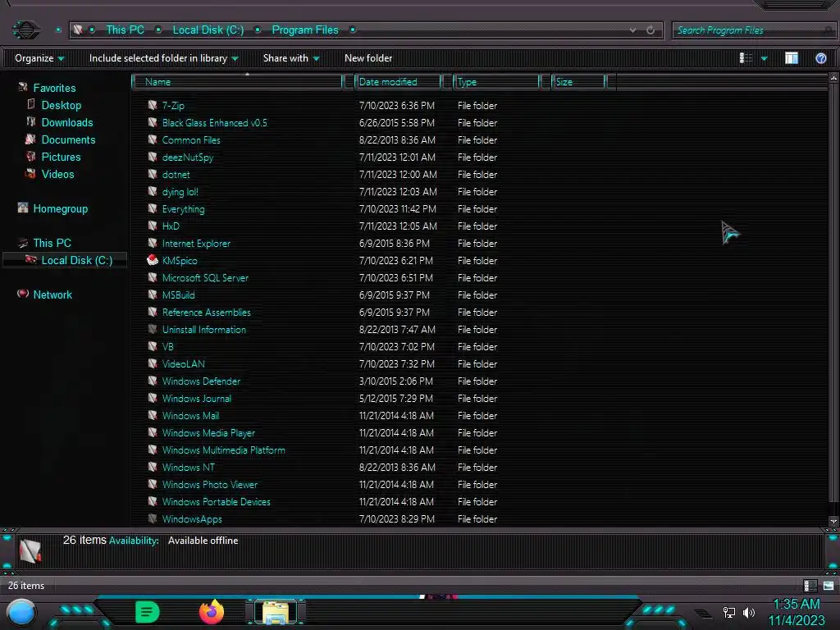
Task: Click the back navigation button
Action: pyautogui.click(x=25, y=30)
